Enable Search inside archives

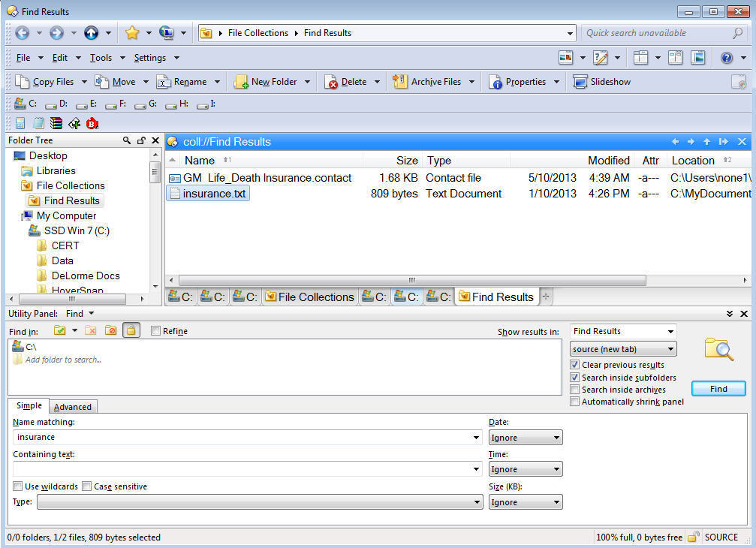[574, 390]
